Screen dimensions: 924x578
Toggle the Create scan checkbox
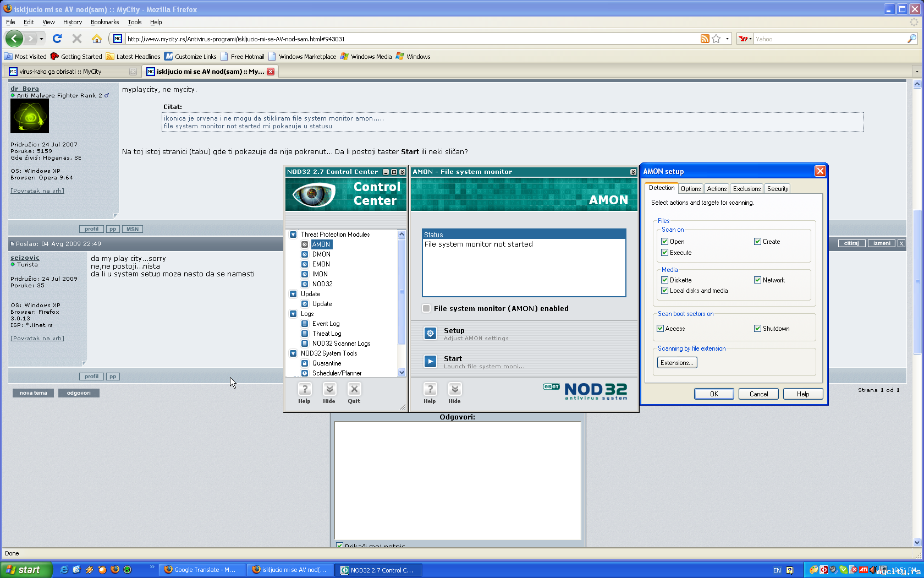757,242
